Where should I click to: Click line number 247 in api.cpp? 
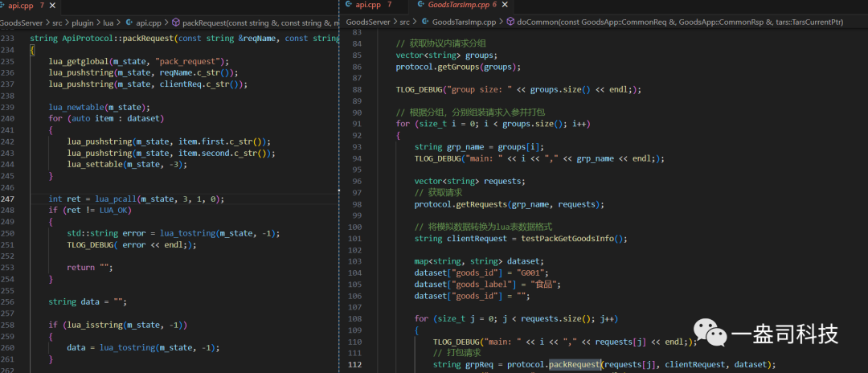click(7, 199)
